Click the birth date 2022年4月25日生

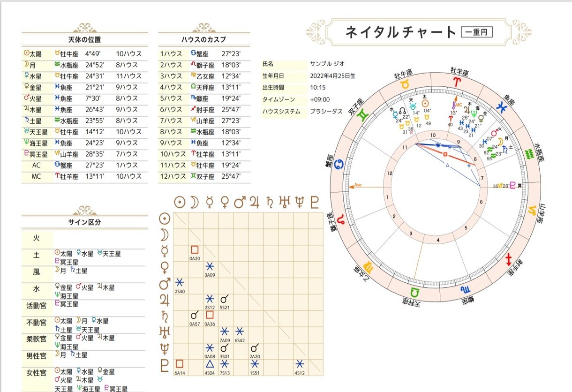tap(333, 75)
